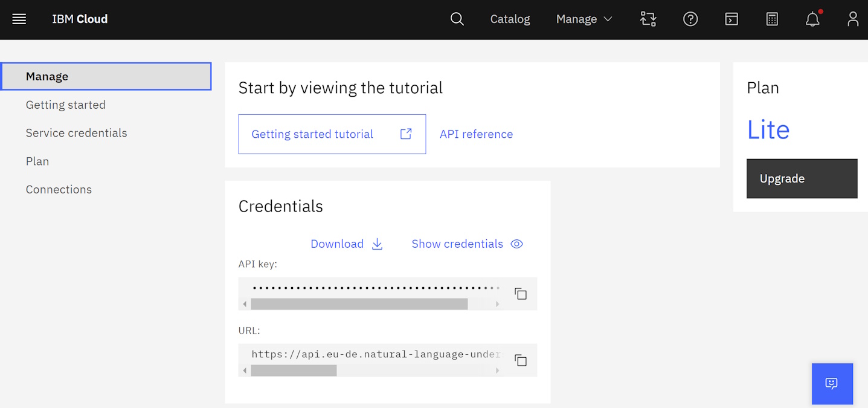Open the cost estimator calculator icon
This screenshot has width=868, height=408.
(x=772, y=19)
